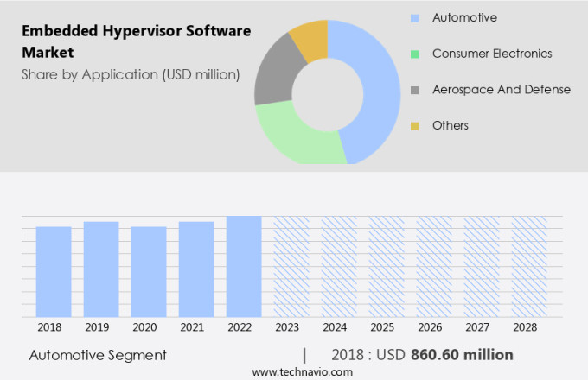The height and width of the screenshot is (380, 588).
Task: Click the solid bar above 2019
Action: [101, 269]
